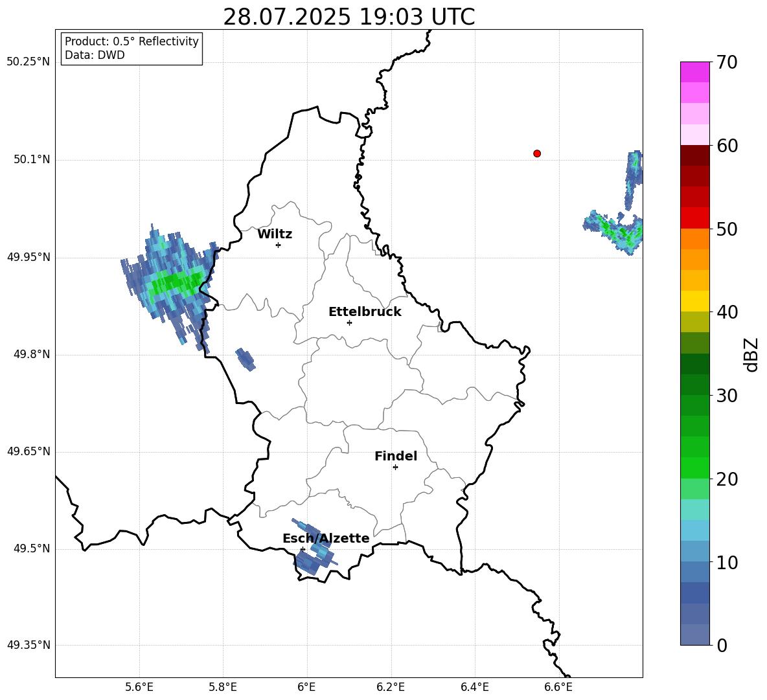Click the 49.8°N latitude label
This screenshot has width=767, height=700.
pos(32,354)
